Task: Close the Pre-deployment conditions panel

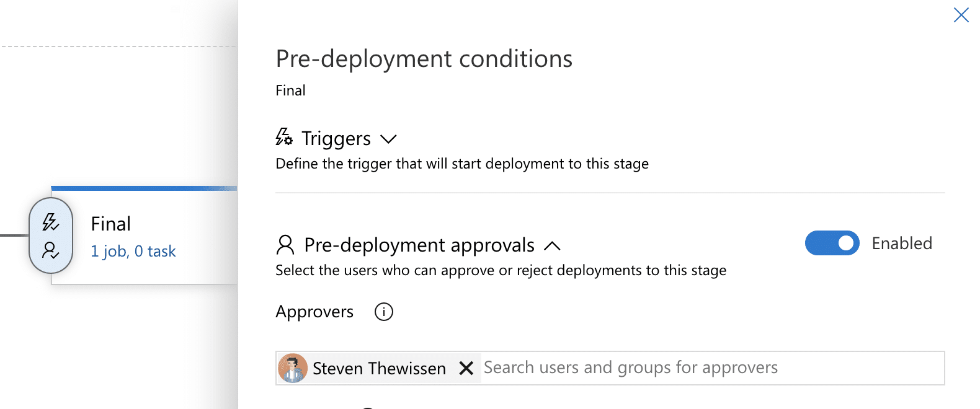Action: point(961,15)
